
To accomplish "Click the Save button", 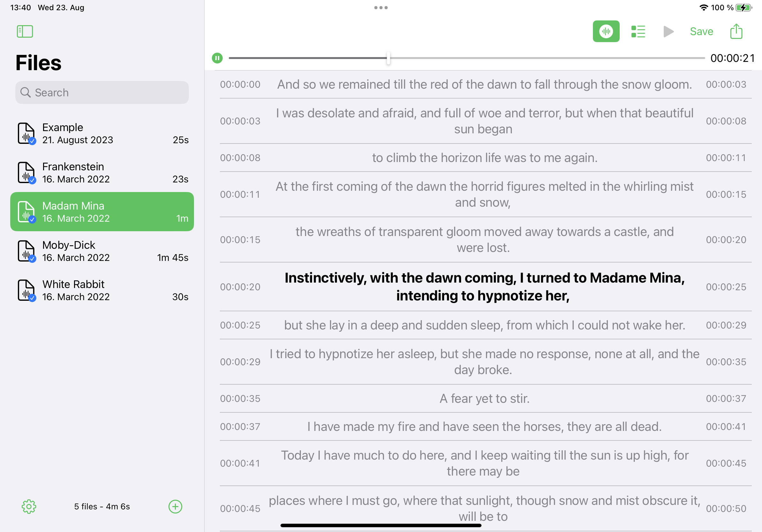I will pos(701,32).
